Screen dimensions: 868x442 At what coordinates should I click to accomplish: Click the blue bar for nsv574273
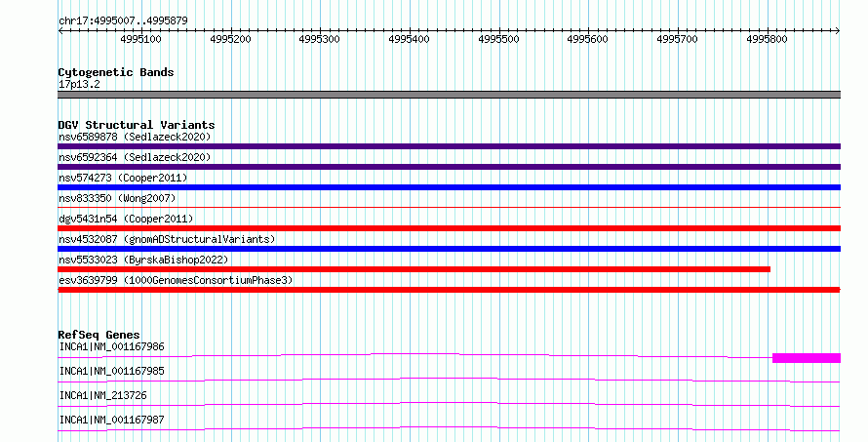(449, 187)
